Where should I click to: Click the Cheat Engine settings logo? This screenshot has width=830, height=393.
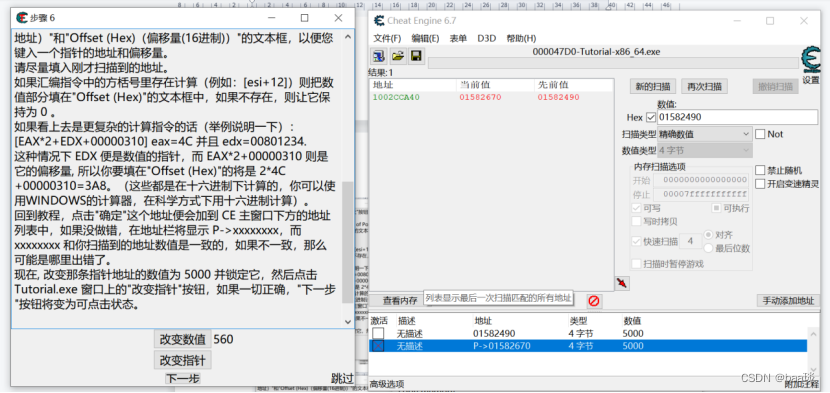click(810, 60)
